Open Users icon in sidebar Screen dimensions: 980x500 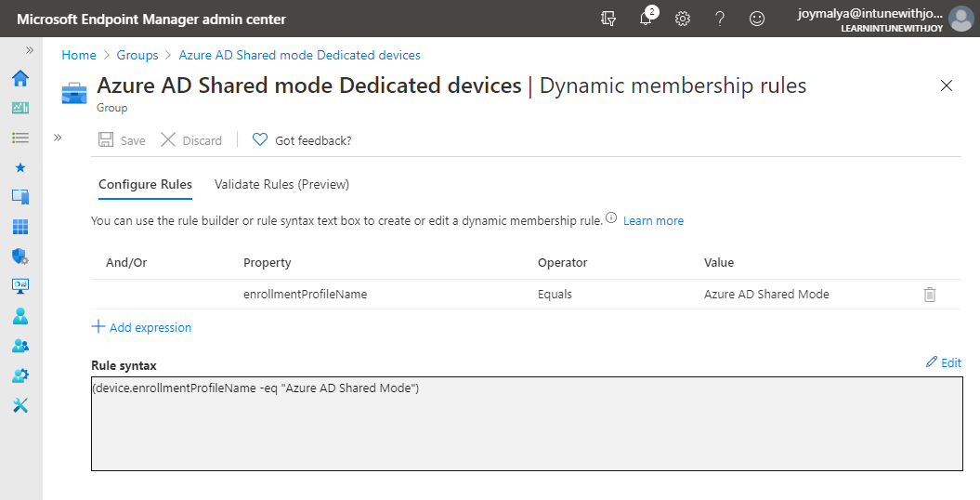point(20,316)
